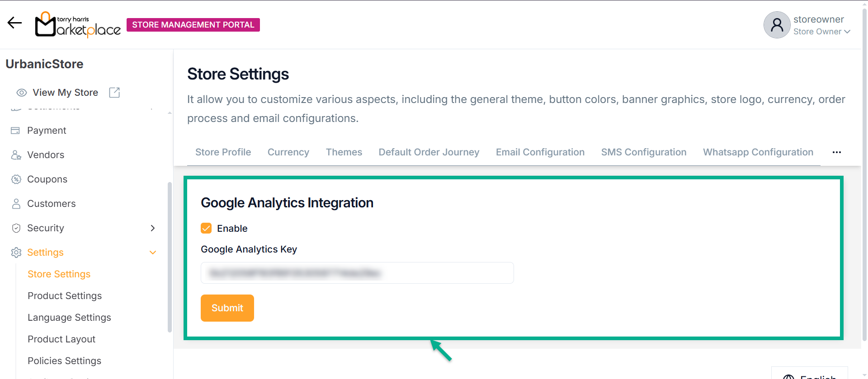This screenshot has width=868, height=379.
Task: Open Product Settings in the sidebar
Action: (65, 296)
